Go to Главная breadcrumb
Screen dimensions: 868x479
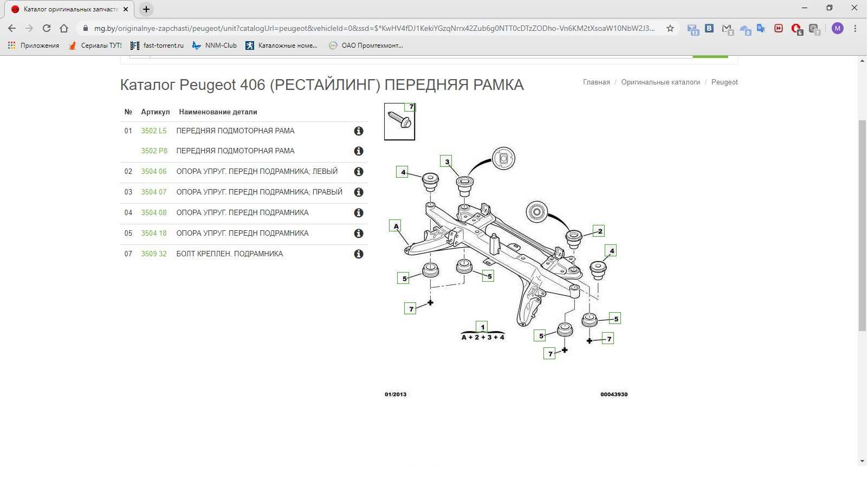click(x=596, y=82)
